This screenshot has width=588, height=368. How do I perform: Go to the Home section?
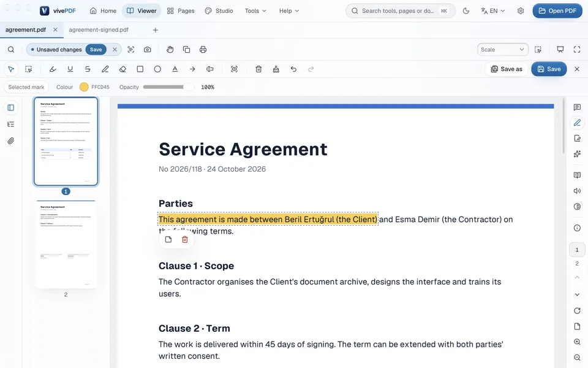click(103, 11)
